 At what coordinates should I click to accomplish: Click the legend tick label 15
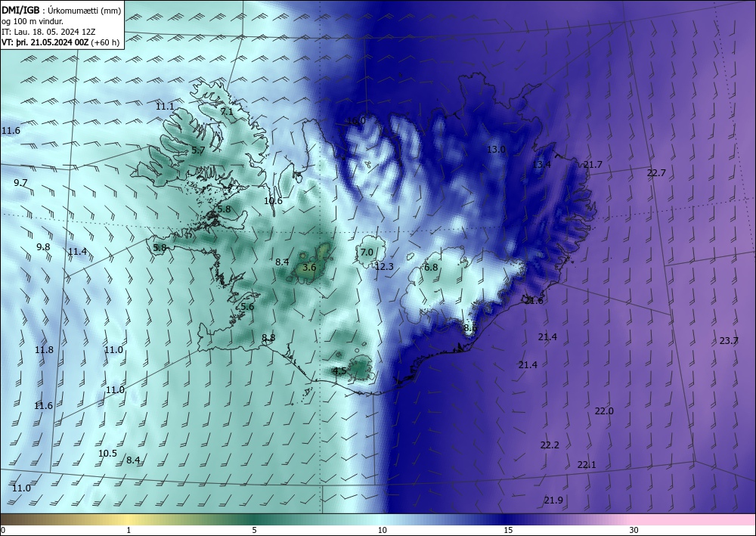coord(508,531)
